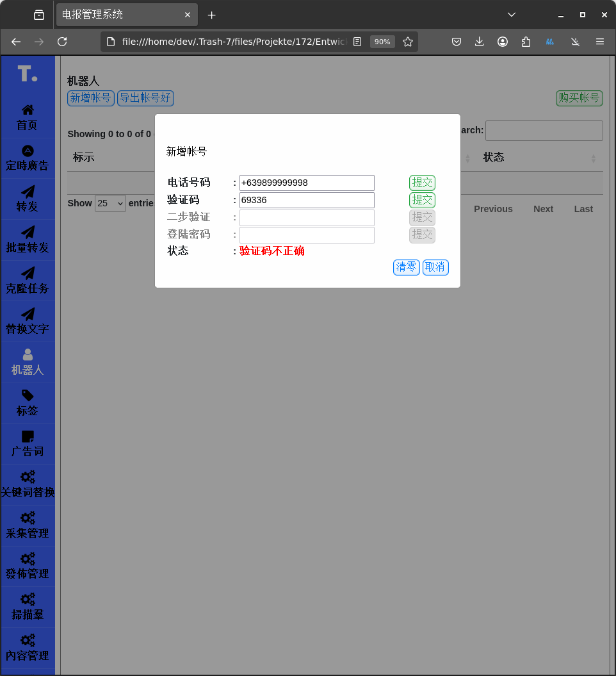
Task: Open 采集管理 gears icon
Action: tap(28, 518)
